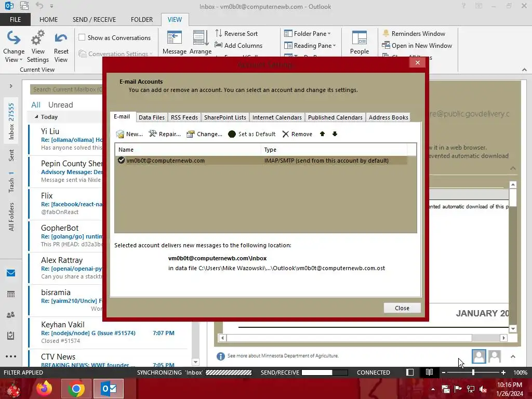Click the Reading view status bar icon

(429, 372)
